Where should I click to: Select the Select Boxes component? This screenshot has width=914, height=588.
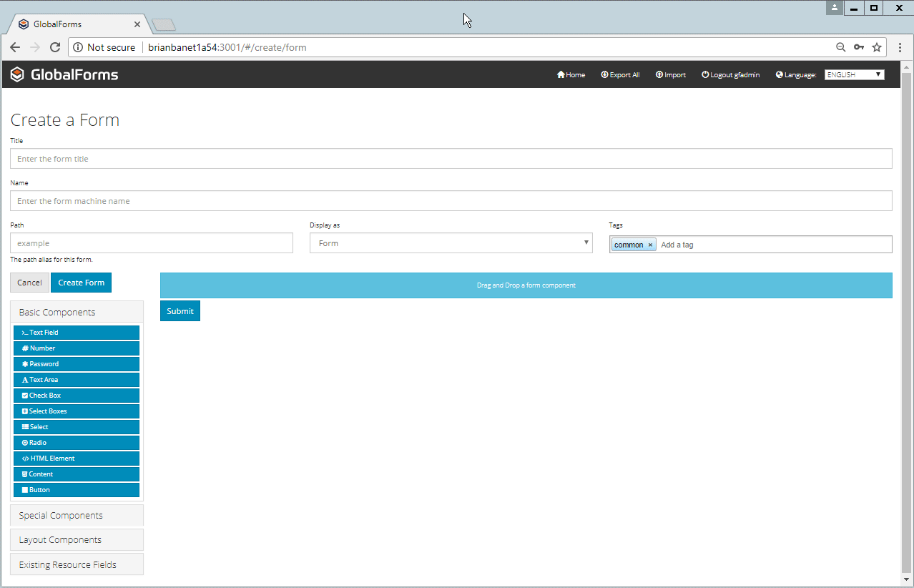click(x=76, y=411)
